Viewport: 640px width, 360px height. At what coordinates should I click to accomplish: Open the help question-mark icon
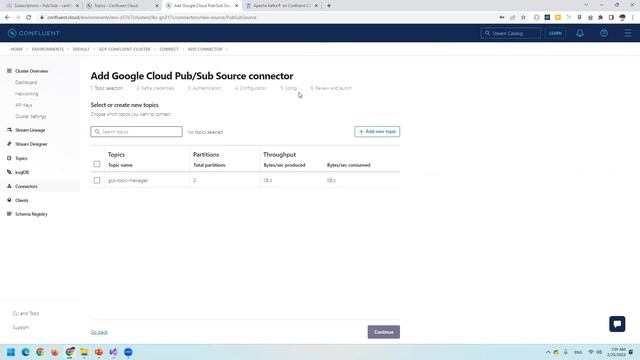click(x=604, y=33)
